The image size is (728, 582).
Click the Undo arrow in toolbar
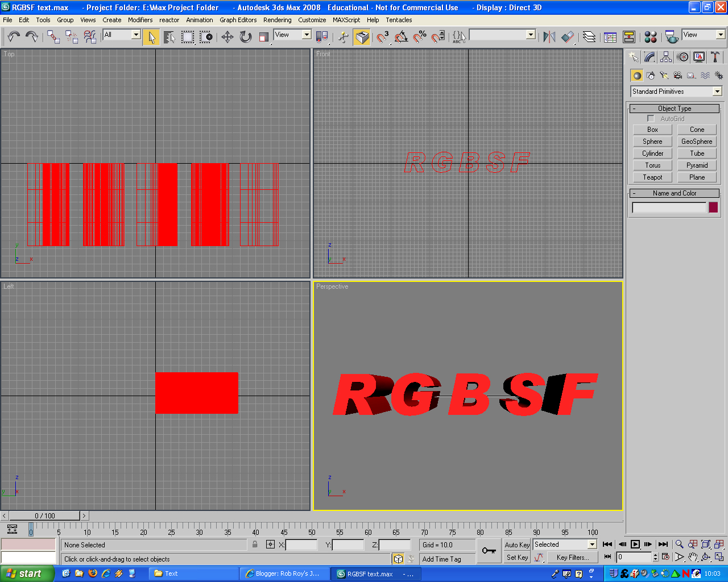(14, 37)
